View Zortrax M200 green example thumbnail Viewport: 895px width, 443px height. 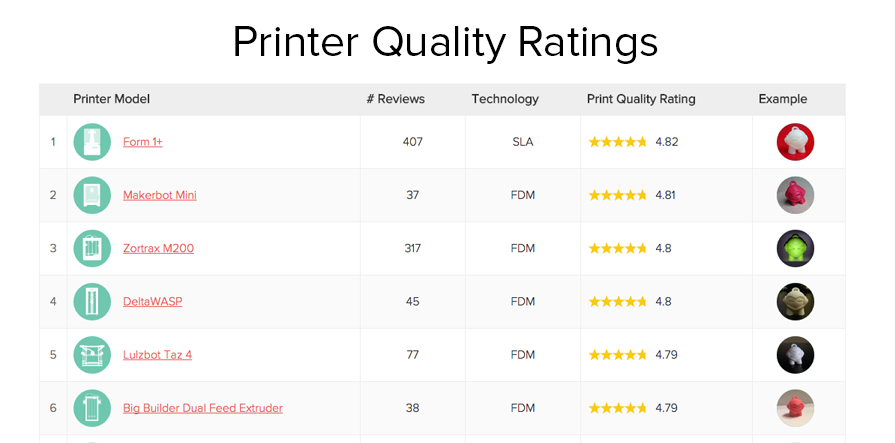pyautogui.click(x=795, y=248)
